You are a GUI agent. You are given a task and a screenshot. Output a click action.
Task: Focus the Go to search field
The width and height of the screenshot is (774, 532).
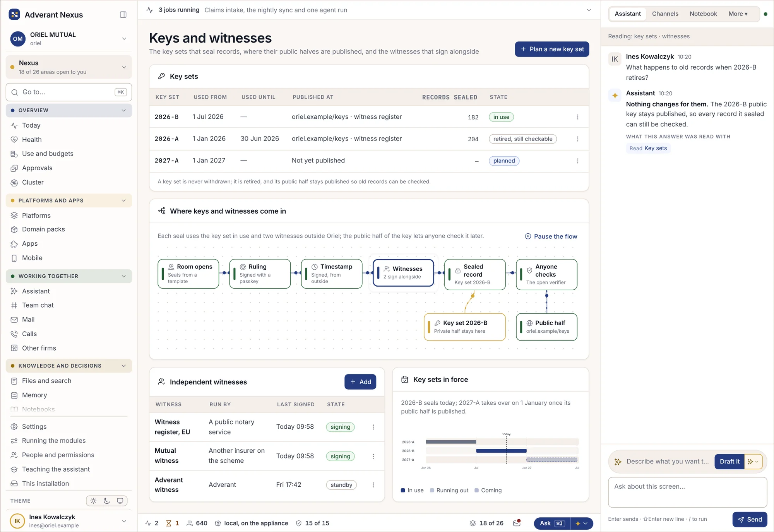pyautogui.click(x=69, y=92)
